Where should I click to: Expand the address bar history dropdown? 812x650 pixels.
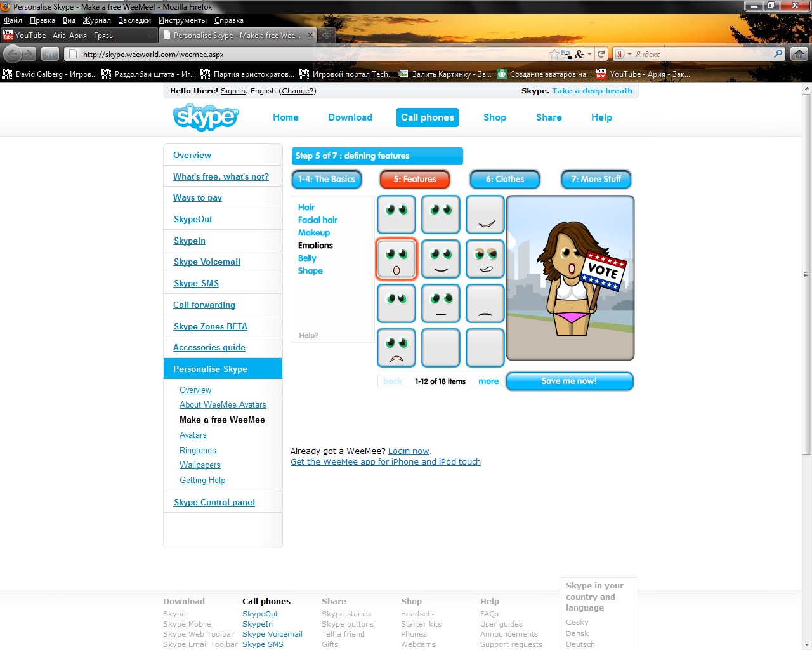click(x=589, y=54)
